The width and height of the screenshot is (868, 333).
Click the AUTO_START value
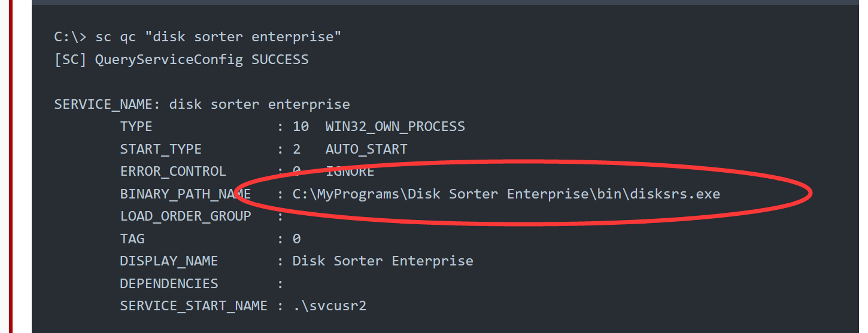pos(366,149)
